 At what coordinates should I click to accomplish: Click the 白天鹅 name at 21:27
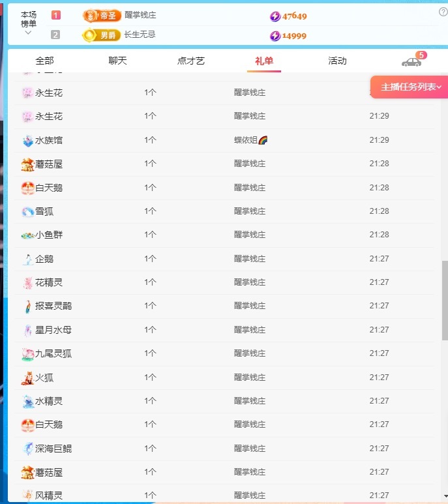pos(49,425)
